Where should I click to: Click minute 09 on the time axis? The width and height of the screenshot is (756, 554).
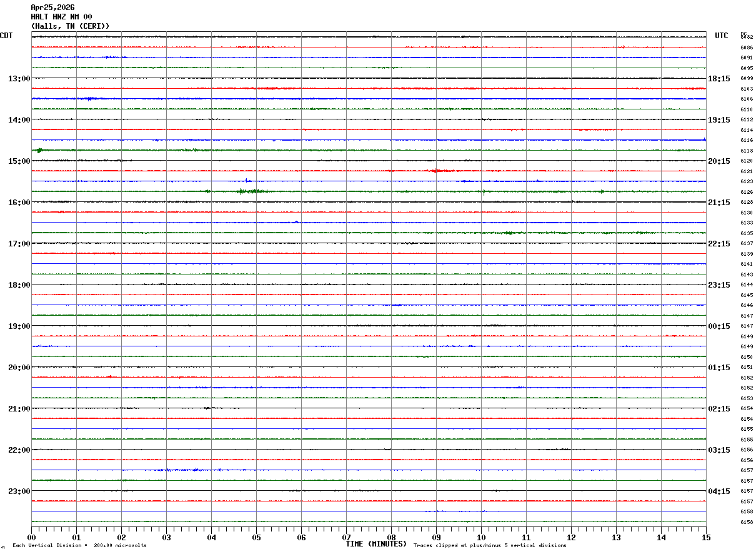pos(436,537)
